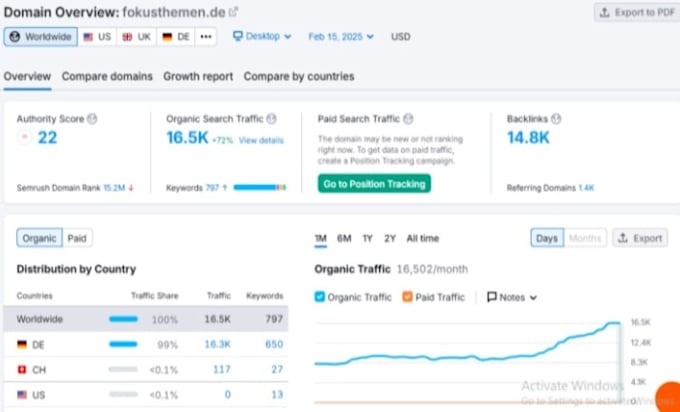Image resolution: width=680 pixels, height=412 pixels.
Task: Open the USD currency selector
Action: tap(400, 37)
